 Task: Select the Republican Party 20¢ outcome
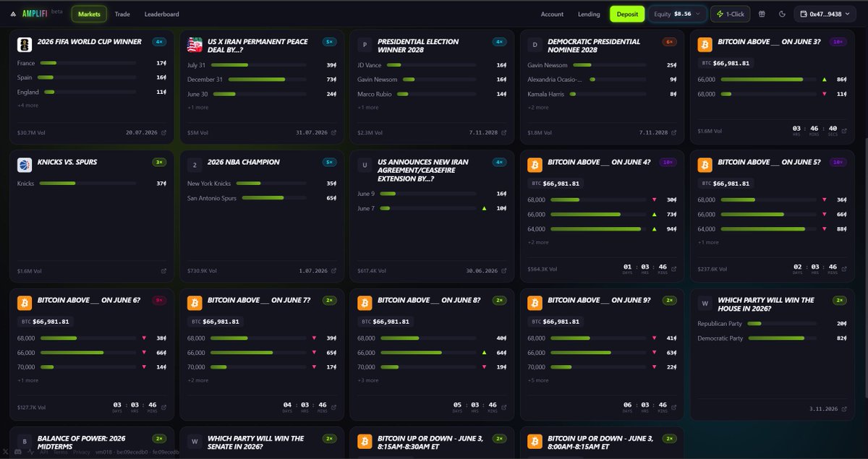pyautogui.click(x=773, y=324)
